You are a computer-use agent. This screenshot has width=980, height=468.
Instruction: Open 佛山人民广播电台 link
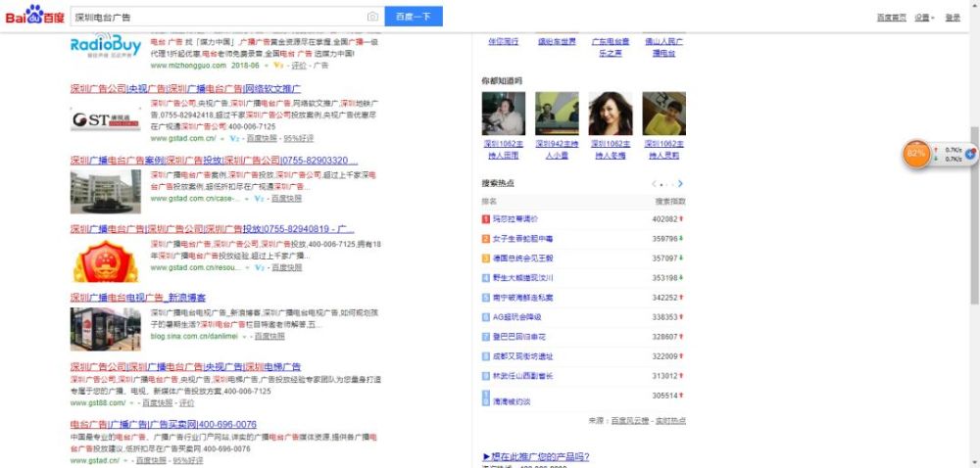tap(663, 47)
